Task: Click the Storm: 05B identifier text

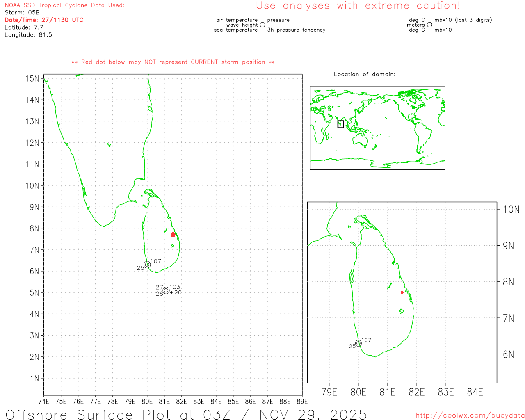Action: [x=22, y=13]
